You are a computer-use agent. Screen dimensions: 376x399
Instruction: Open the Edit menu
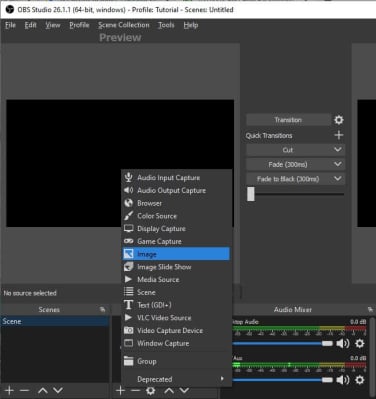(x=30, y=25)
